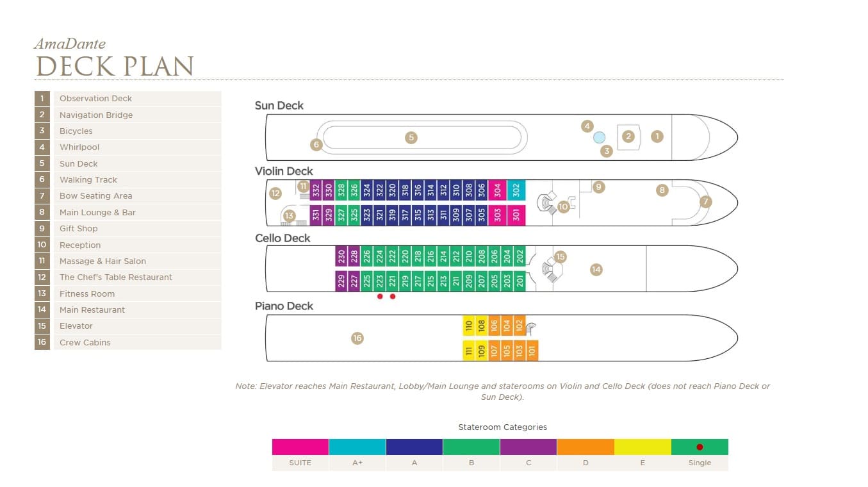Screen dimensions: 868x487
Task: Choose cabin 229 on the Cello Deck
Action: pyautogui.click(x=341, y=281)
